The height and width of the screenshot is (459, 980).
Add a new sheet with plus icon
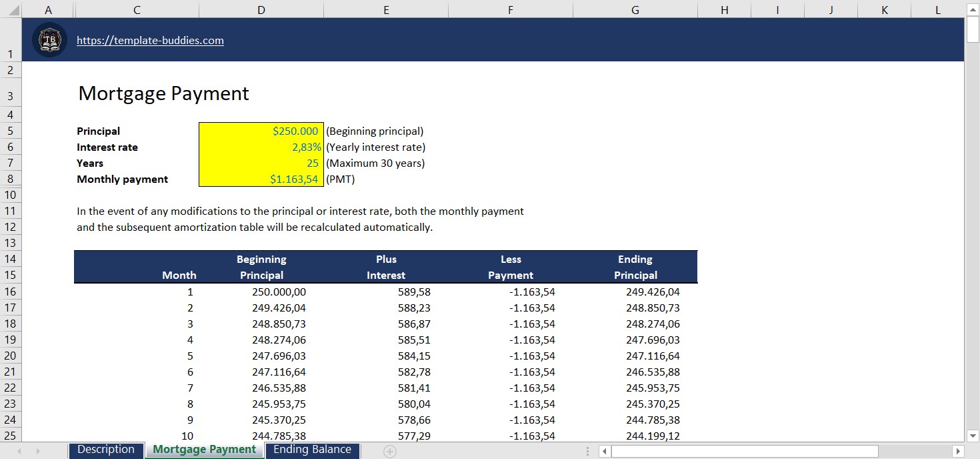click(390, 452)
